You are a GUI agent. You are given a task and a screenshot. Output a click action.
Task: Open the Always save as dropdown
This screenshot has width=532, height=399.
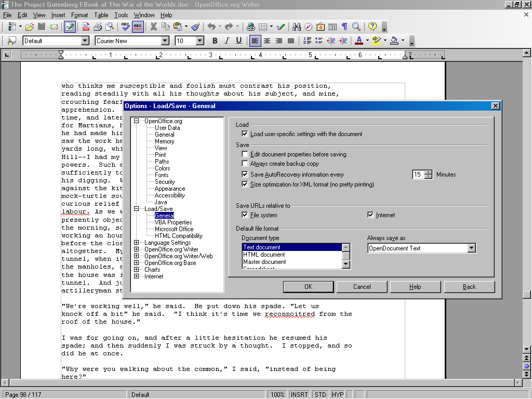point(471,248)
